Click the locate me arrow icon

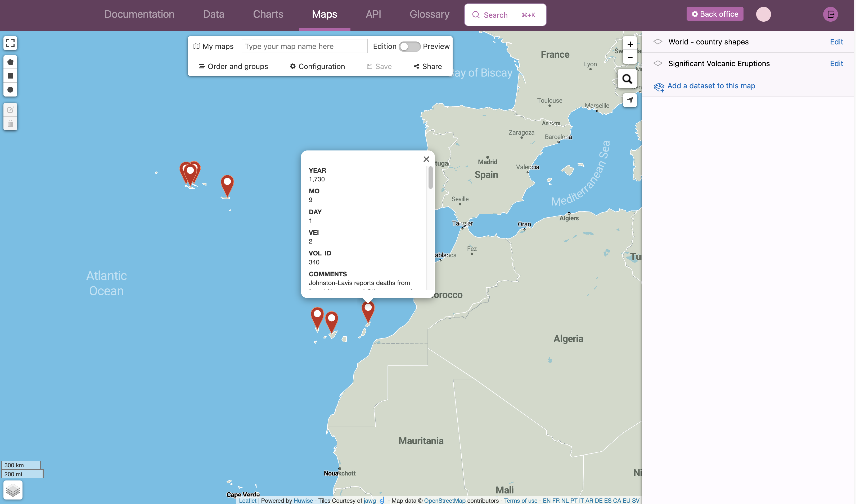(x=630, y=100)
